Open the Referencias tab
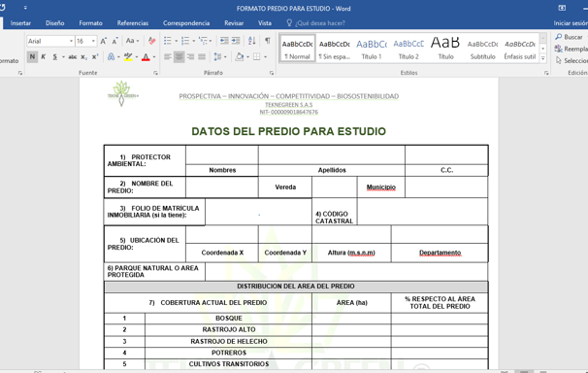This screenshot has height=373, width=588. (133, 23)
